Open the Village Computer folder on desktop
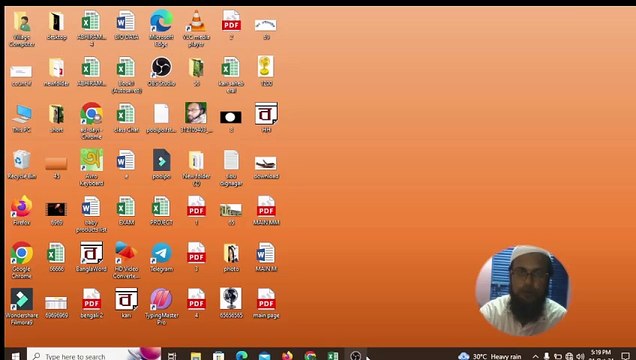Viewport: 636px width, 360px height. pyautogui.click(x=22, y=28)
